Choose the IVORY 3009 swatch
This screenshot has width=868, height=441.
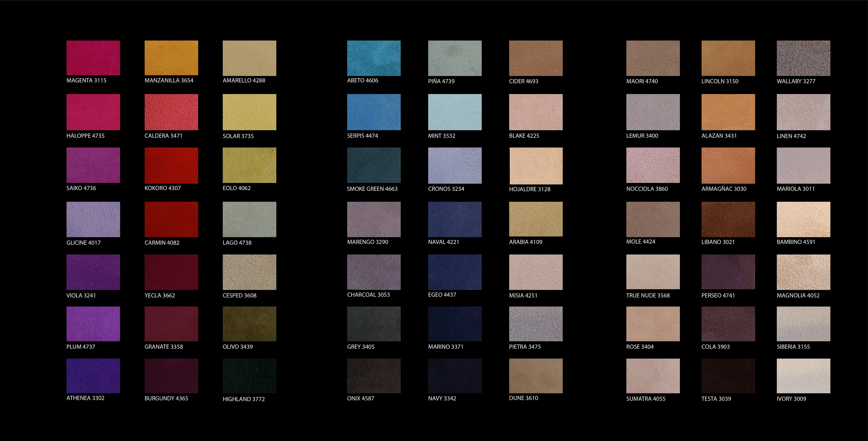pyautogui.click(x=803, y=376)
